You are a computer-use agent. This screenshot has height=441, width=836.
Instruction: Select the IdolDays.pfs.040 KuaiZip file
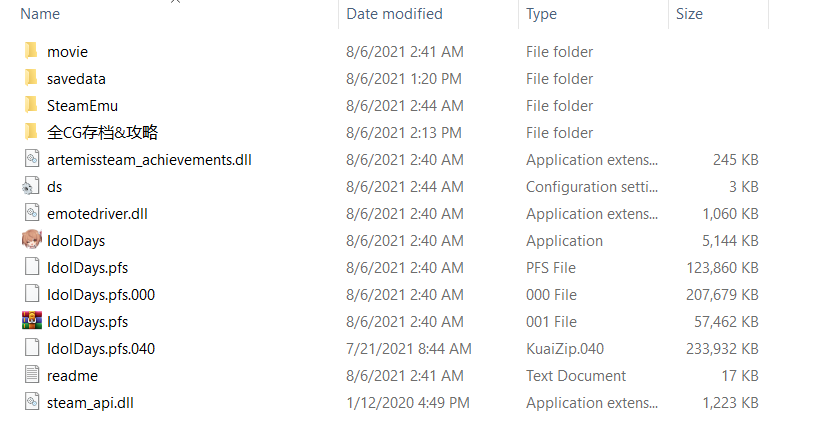pos(100,348)
